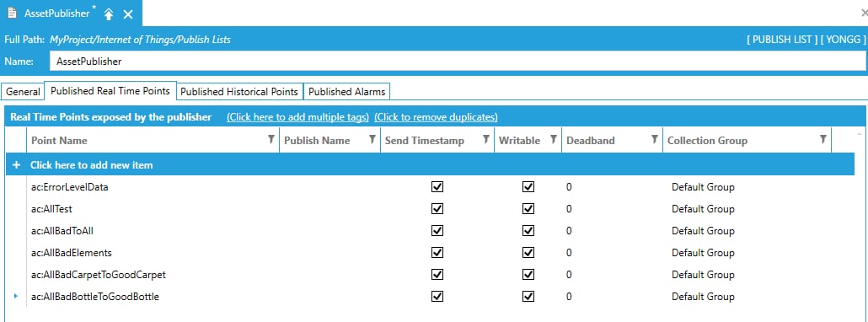Screen dimensions: 868x322
Task: Sort by the Point Name column header
Action: pos(59,141)
